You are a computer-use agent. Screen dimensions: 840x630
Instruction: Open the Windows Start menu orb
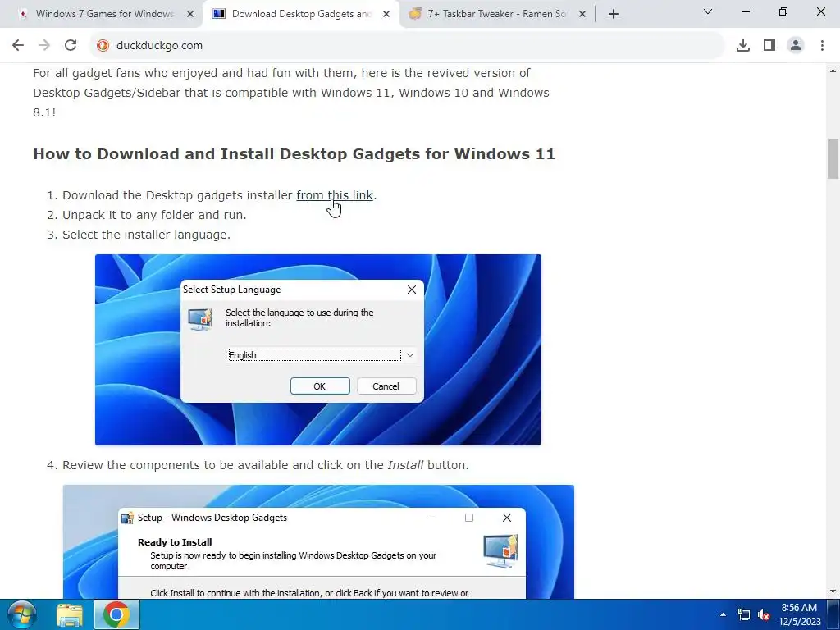click(22, 614)
